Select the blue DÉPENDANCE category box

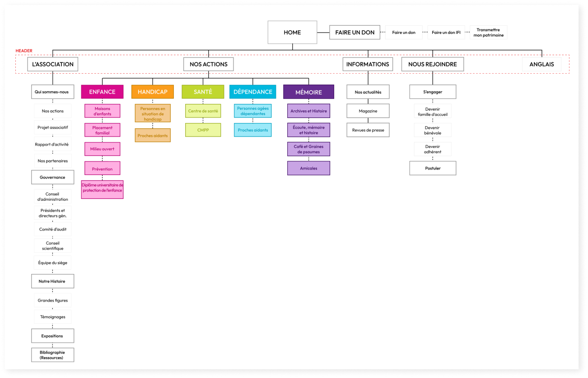pyautogui.click(x=252, y=92)
